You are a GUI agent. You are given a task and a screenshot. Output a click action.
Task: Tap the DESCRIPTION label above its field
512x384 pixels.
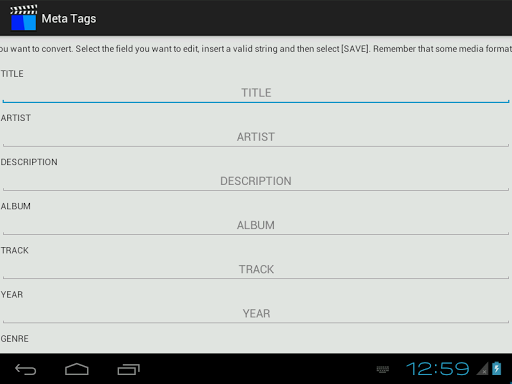(x=29, y=162)
